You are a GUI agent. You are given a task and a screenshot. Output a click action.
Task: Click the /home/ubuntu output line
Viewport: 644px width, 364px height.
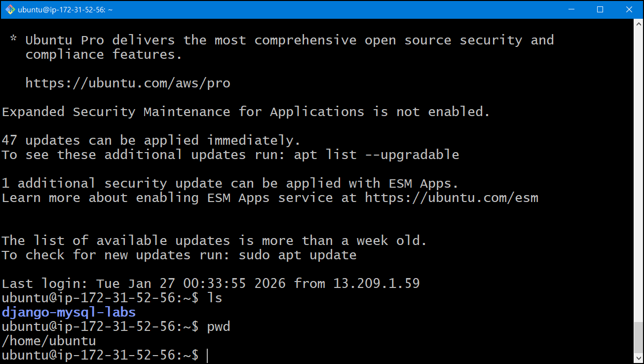pyautogui.click(x=49, y=341)
